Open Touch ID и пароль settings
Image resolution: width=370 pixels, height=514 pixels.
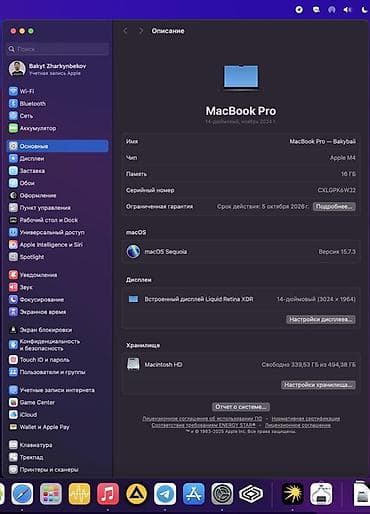tap(57, 360)
